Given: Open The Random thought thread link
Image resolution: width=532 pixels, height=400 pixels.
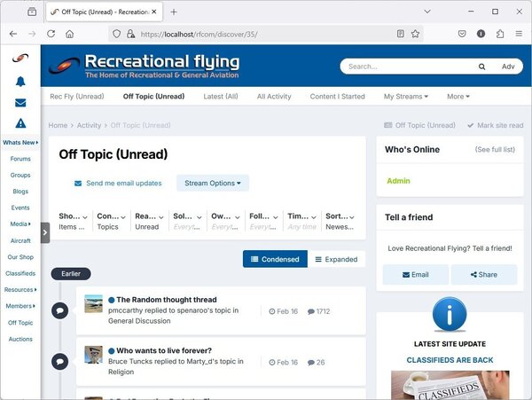Looking at the screenshot, I should [x=166, y=300].
